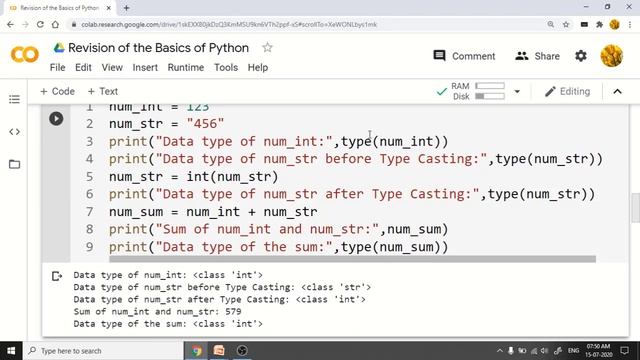Close the Revision of the Basics browser tab
The height and width of the screenshot is (360, 640).
109,8
